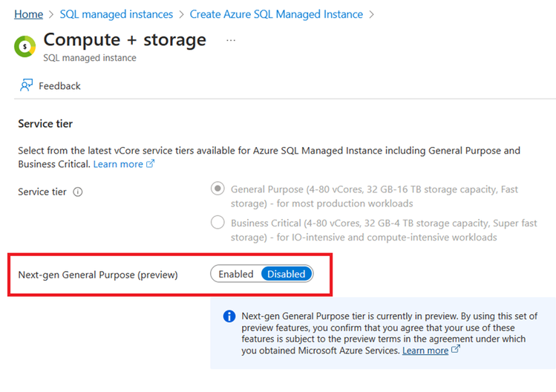Click the SQL managed instance logo icon
The image size is (556, 392).
(x=25, y=46)
